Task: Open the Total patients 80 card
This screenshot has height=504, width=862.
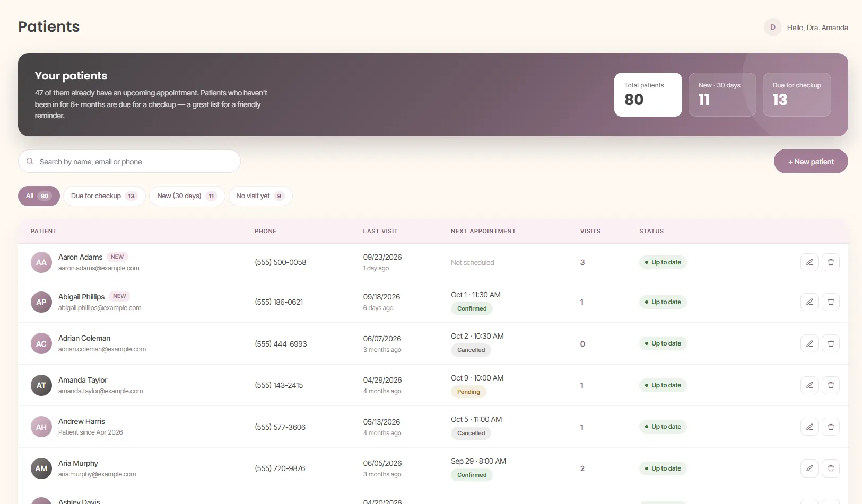Action: (x=648, y=94)
